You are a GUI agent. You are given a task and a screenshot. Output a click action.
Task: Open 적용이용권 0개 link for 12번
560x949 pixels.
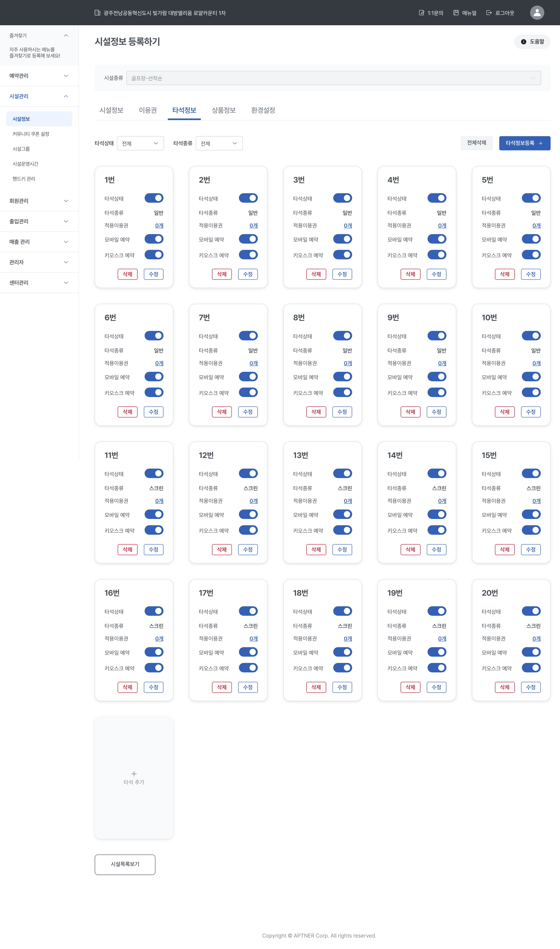(253, 501)
